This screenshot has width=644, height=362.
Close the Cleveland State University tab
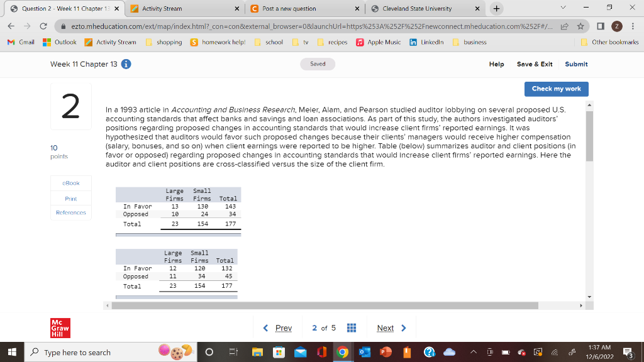pos(477,9)
